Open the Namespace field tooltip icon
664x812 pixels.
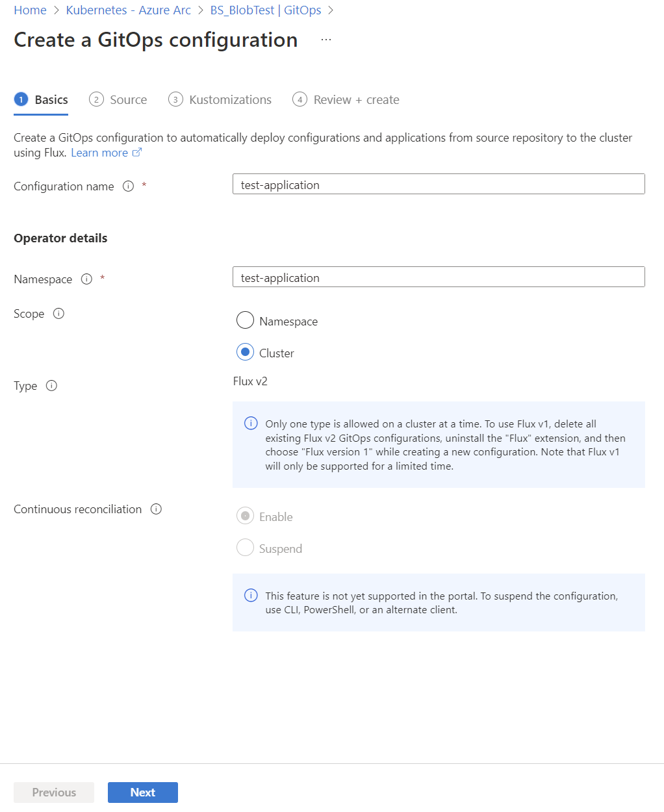[86, 279]
